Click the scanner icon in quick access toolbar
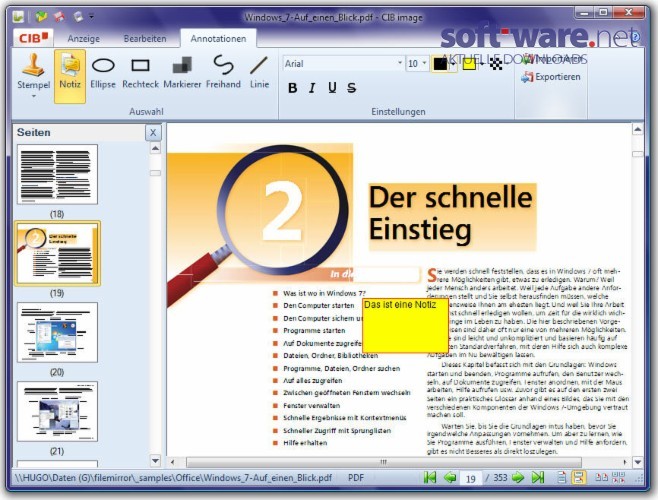The height and width of the screenshot is (500, 658). (78, 17)
